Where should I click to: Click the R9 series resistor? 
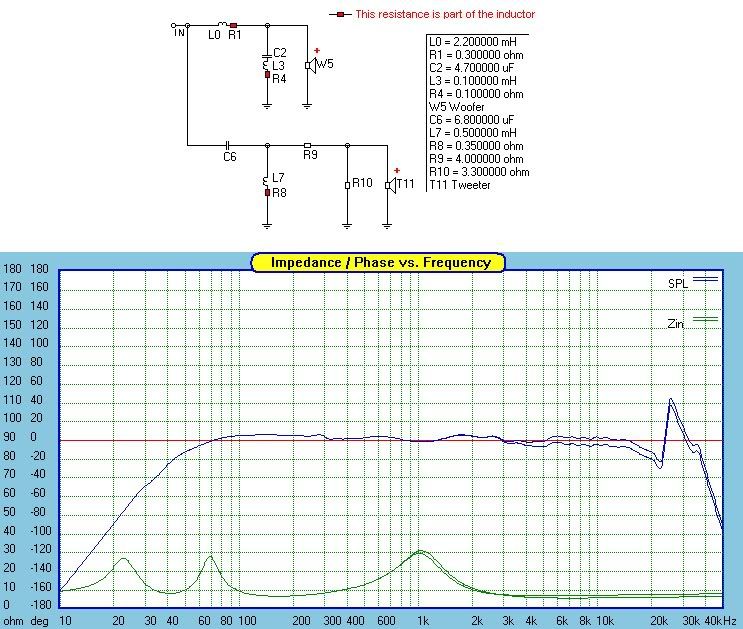click(x=308, y=144)
